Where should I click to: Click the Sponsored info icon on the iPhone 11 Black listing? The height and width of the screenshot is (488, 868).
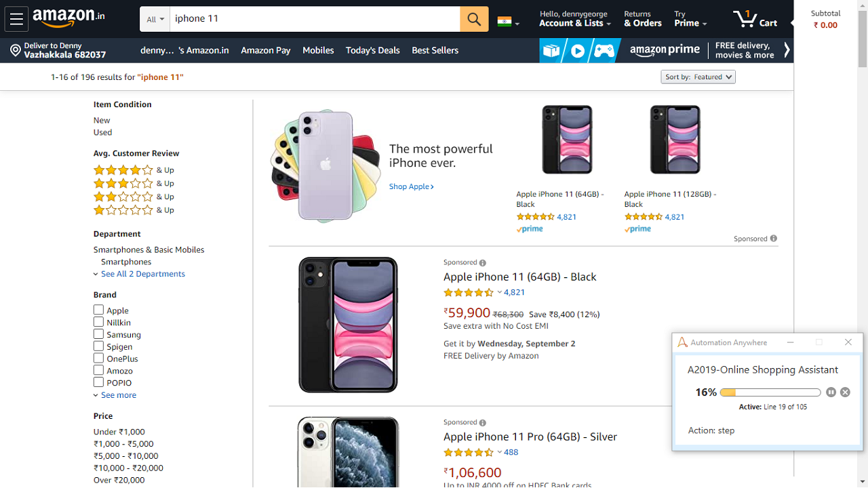(x=483, y=263)
